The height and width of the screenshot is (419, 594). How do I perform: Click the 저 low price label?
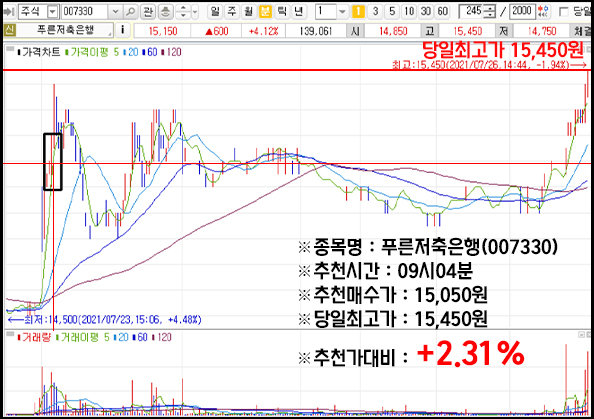[x=503, y=31]
